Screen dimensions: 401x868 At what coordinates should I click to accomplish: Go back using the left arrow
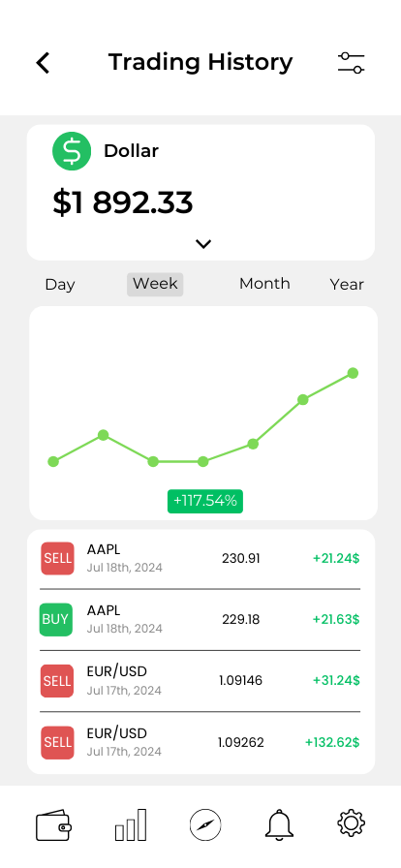click(x=44, y=63)
